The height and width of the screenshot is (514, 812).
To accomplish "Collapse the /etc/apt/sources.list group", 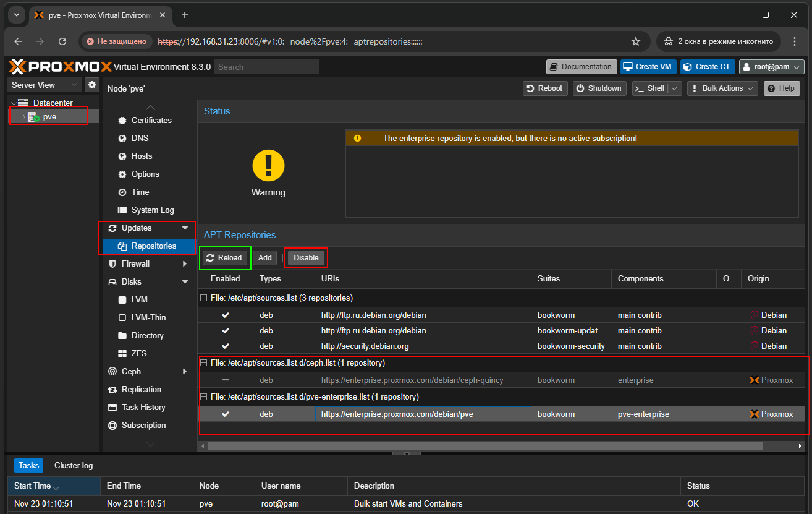I will pos(203,298).
